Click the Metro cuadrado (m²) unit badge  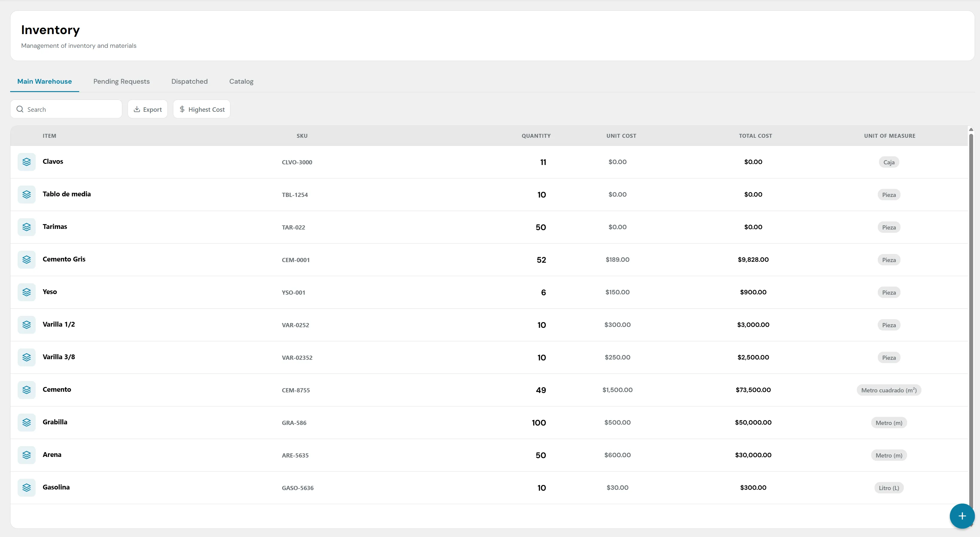889,390
